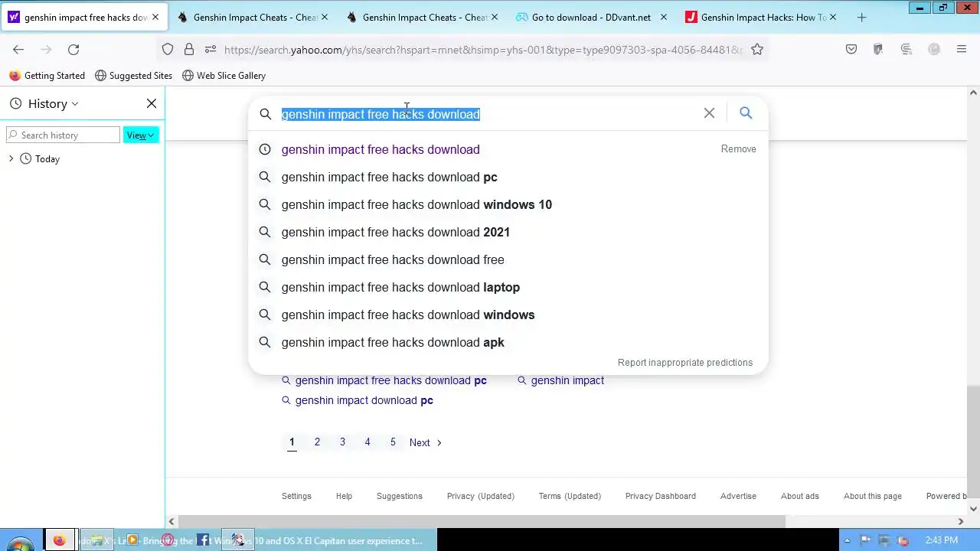
Task: Remove the recent search suggestion
Action: click(738, 149)
